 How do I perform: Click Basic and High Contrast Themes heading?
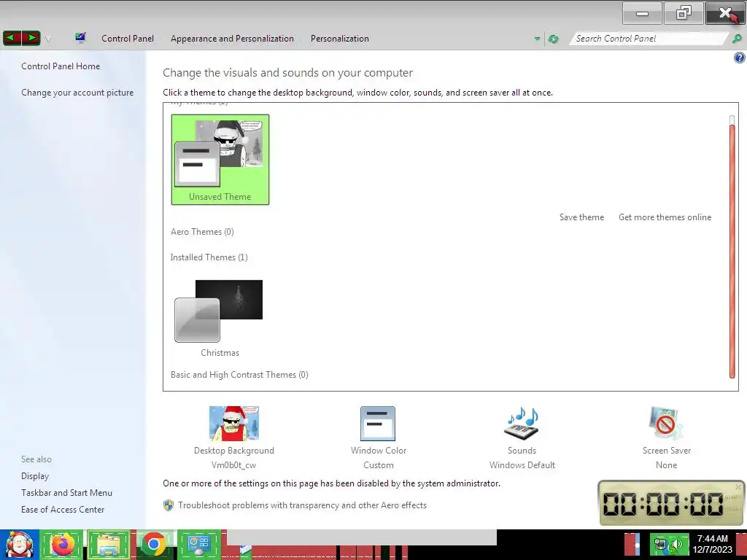239,375
